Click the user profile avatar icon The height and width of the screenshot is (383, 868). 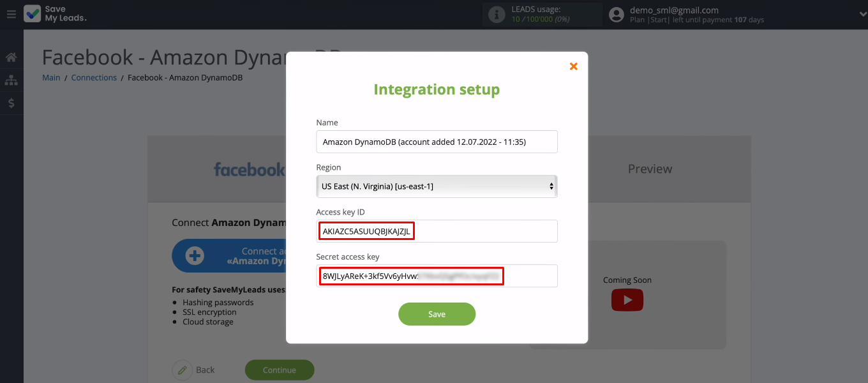pos(616,15)
